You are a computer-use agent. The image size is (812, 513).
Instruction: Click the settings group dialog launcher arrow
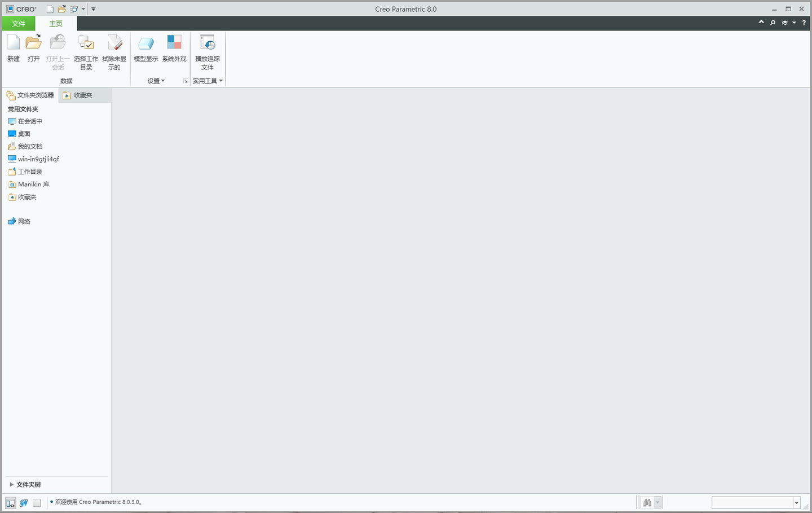(x=186, y=81)
